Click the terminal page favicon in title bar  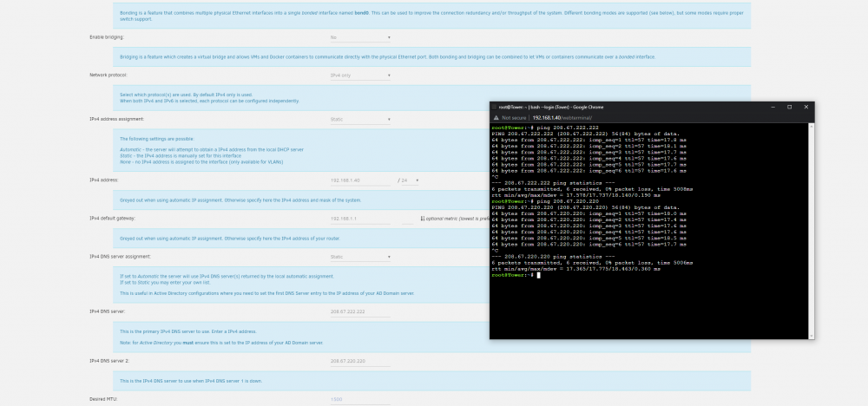(495, 107)
